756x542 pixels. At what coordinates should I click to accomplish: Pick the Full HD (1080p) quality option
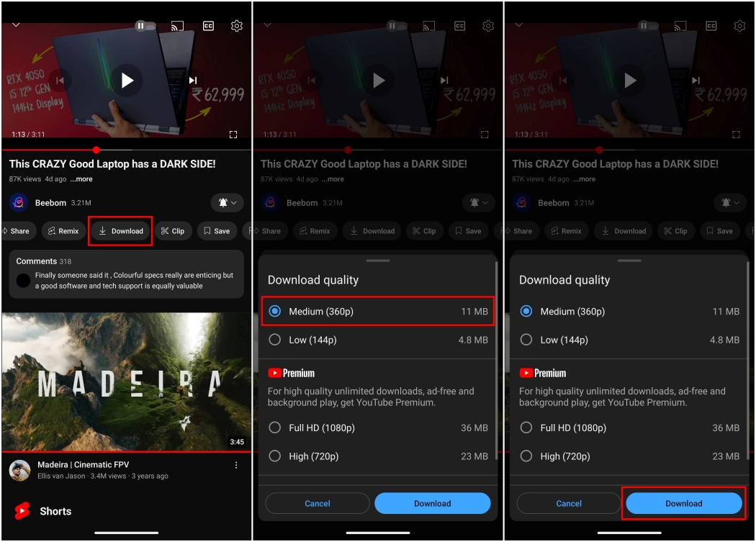click(x=274, y=428)
